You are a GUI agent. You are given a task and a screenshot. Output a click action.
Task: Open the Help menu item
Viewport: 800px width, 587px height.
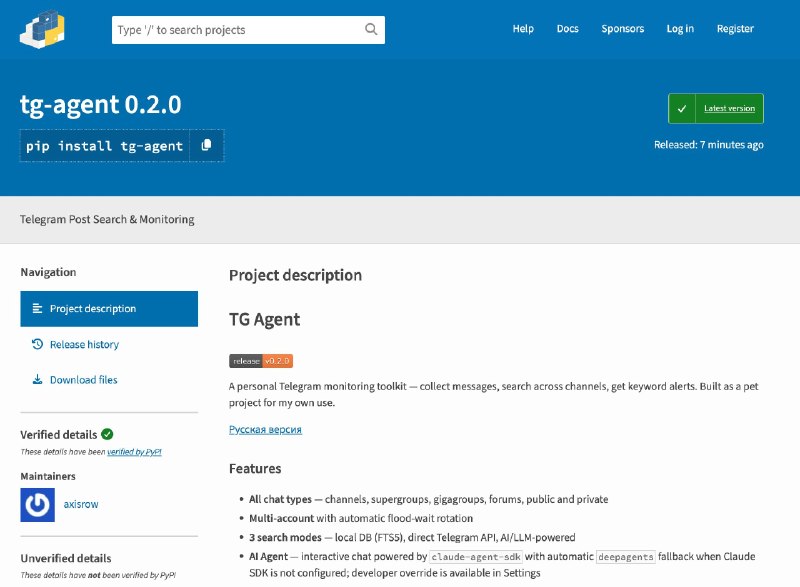click(x=523, y=28)
